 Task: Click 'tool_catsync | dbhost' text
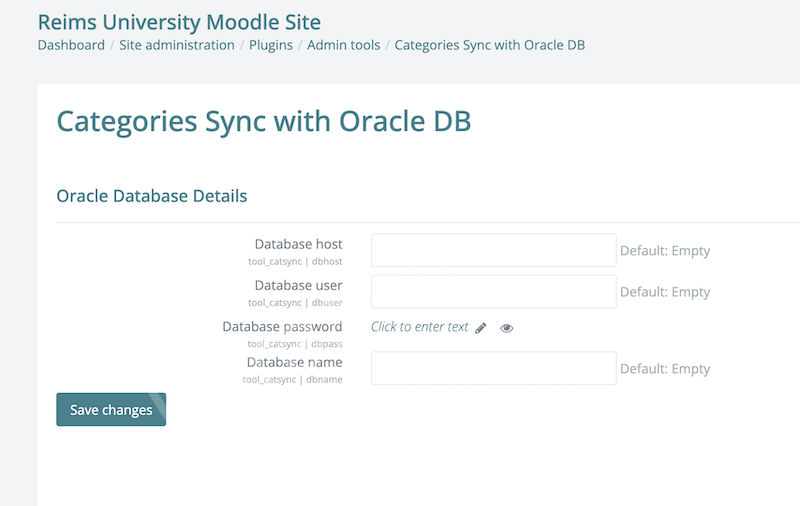point(295,261)
